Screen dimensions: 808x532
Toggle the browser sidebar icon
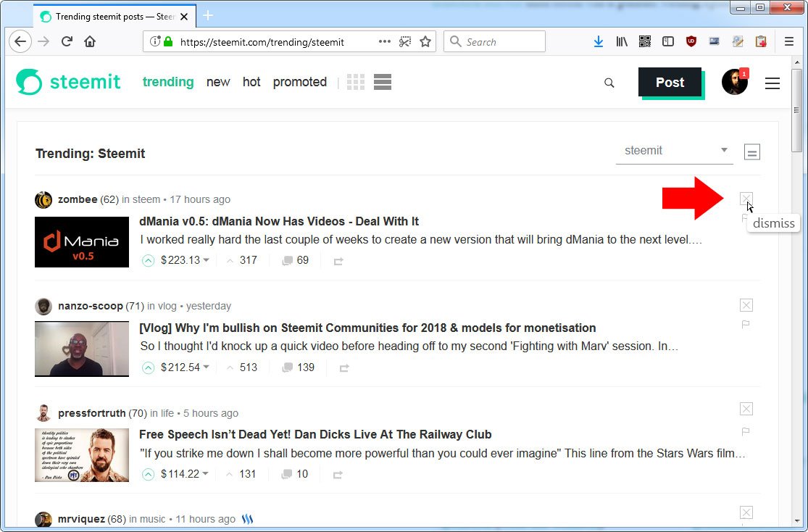[x=668, y=41]
